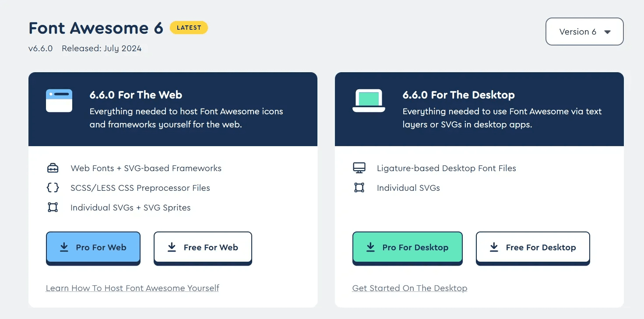The height and width of the screenshot is (319, 644).
Task: Open the Version 6 dropdown
Action: pos(584,32)
